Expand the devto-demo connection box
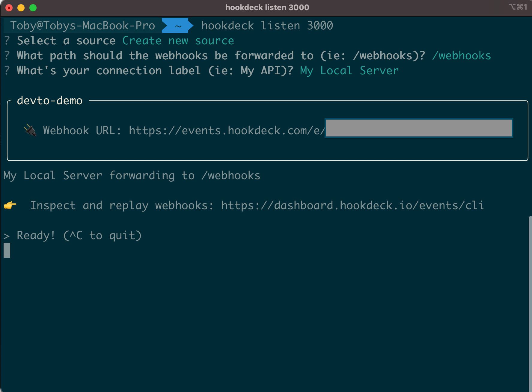The height and width of the screenshot is (392, 532). point(49,101)
